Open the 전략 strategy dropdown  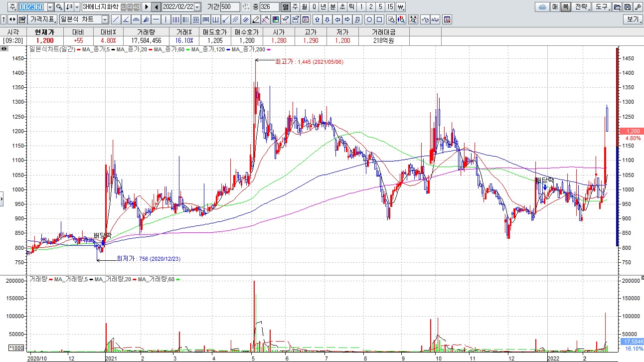click(x=582, y=7)
